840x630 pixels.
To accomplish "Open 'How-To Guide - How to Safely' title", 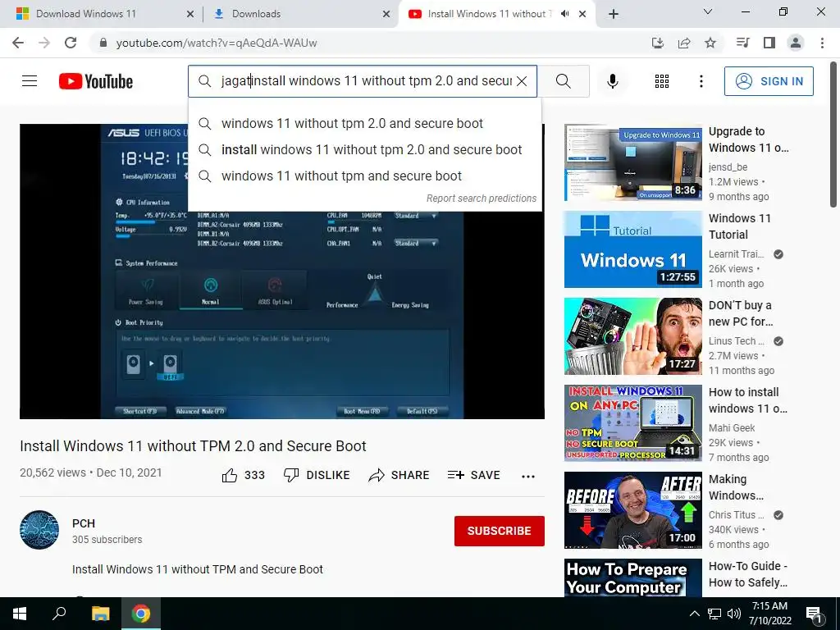I will (x=748, y=574).
